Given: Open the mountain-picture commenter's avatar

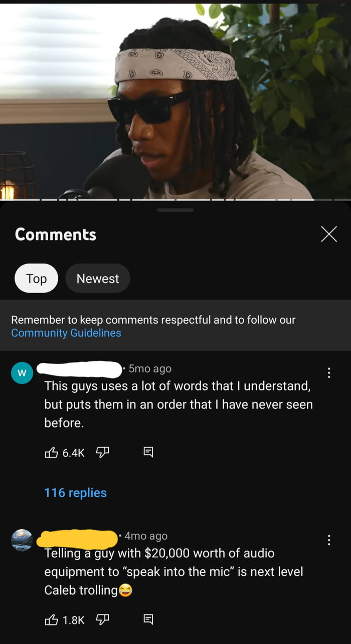Looking at the screenshot, I should click(x=22, y=540).
